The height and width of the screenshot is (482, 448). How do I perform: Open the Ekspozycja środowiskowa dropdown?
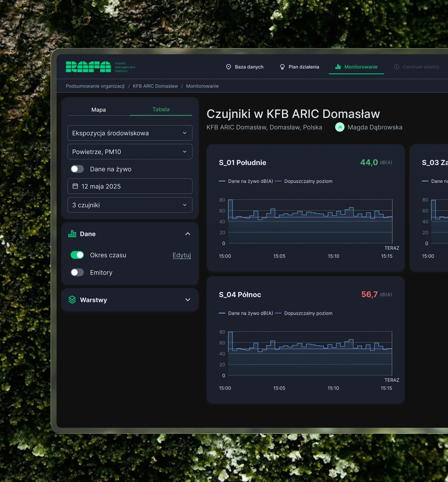tap(130, 133)
